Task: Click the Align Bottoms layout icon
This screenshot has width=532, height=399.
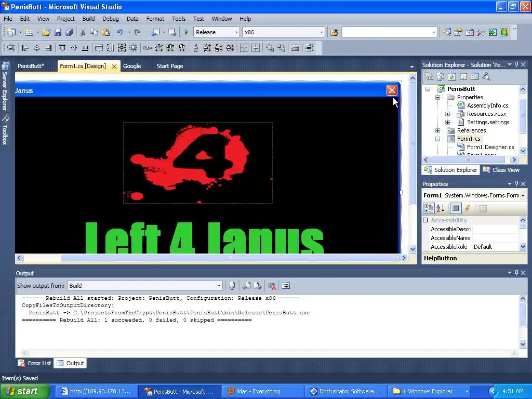Action: 85,48
